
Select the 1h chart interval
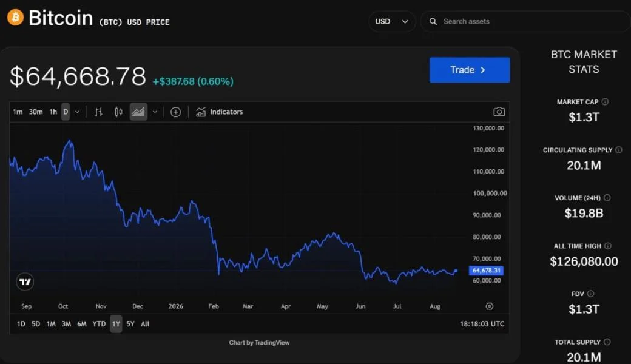tap(53, 112)
